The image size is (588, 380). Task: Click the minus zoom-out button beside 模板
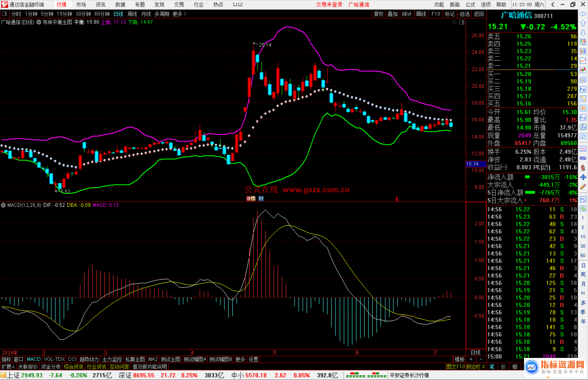481,359
